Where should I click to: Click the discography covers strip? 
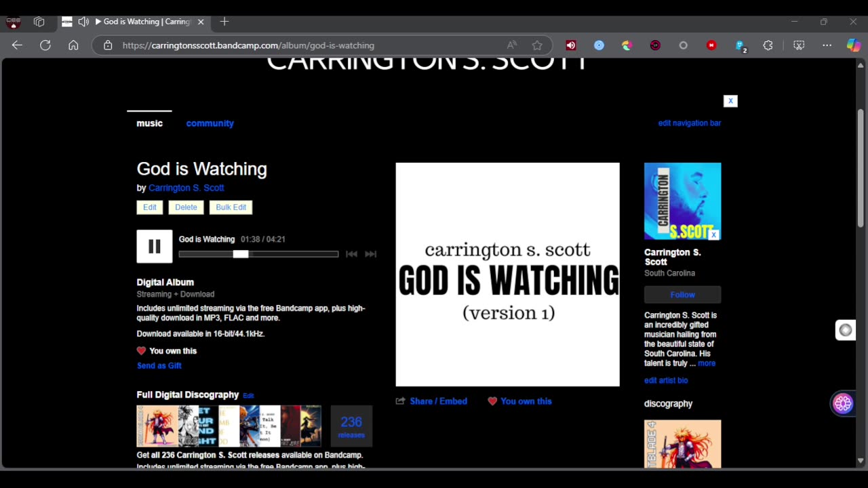point(229,426)
